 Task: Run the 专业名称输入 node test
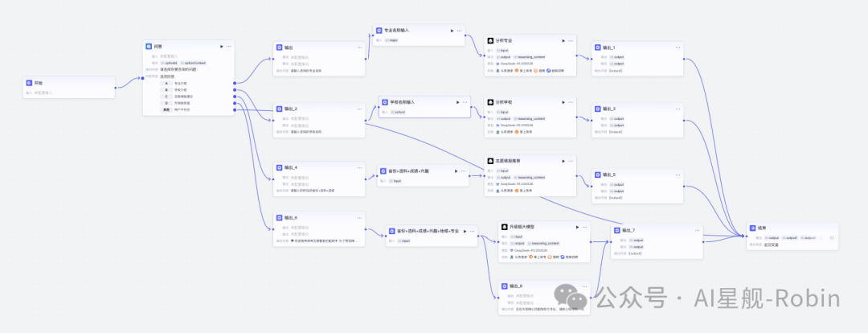pos(450,31)
